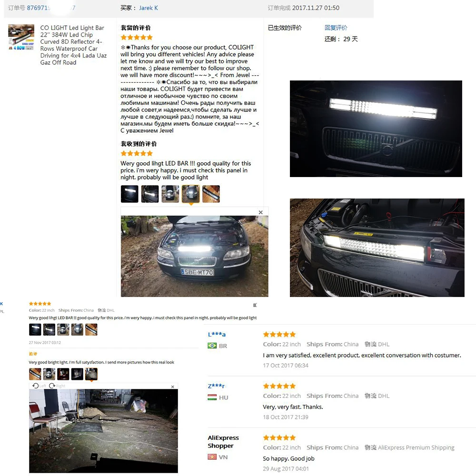This screenshot has height=476, width=476.
Task: Select the fourth highlighted car front thumbnail
Action: (x=191, y=194)
